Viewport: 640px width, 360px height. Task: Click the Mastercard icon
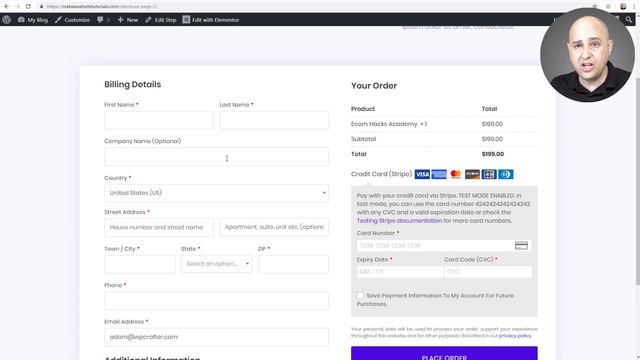point(456,174)
